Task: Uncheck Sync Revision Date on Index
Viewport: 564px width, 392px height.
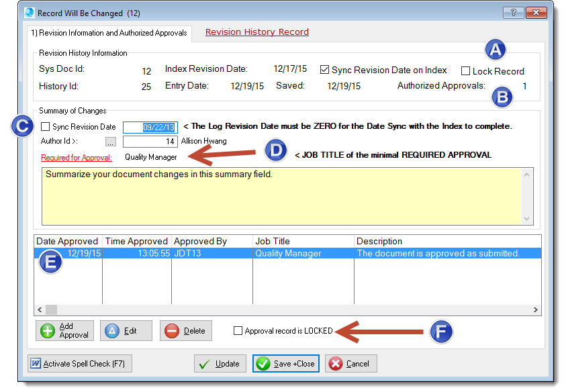Action: 325,70
